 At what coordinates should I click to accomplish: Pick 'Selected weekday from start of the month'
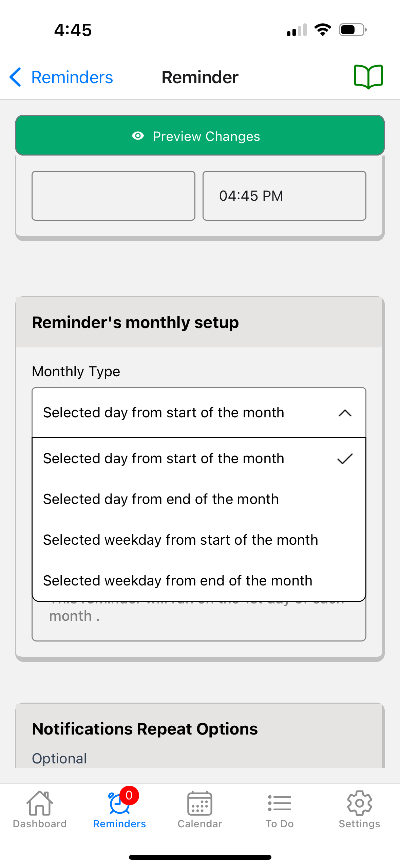(x=180, y=540)
